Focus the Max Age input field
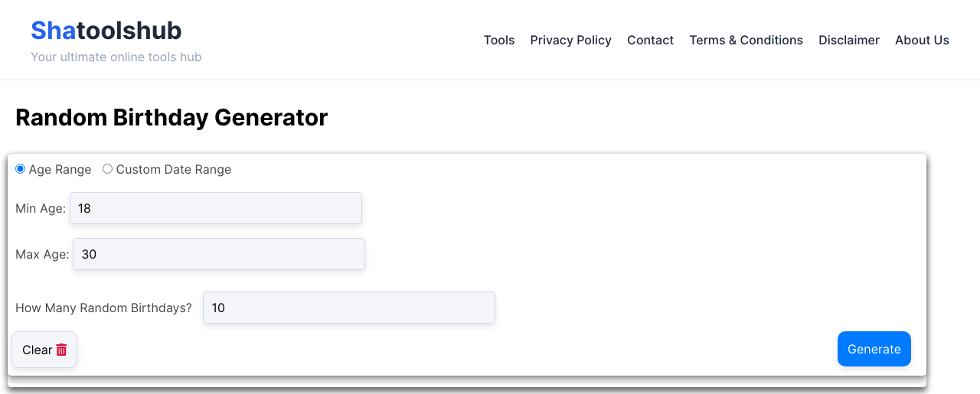This screenshot has height=394, width=980. pyautogui.click(x=219, y=254)
